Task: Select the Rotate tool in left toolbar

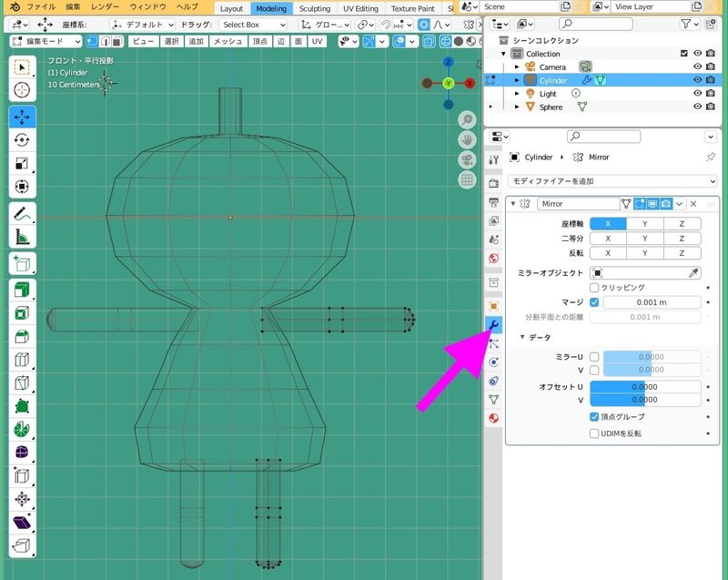Action: (x=23, y=140)
